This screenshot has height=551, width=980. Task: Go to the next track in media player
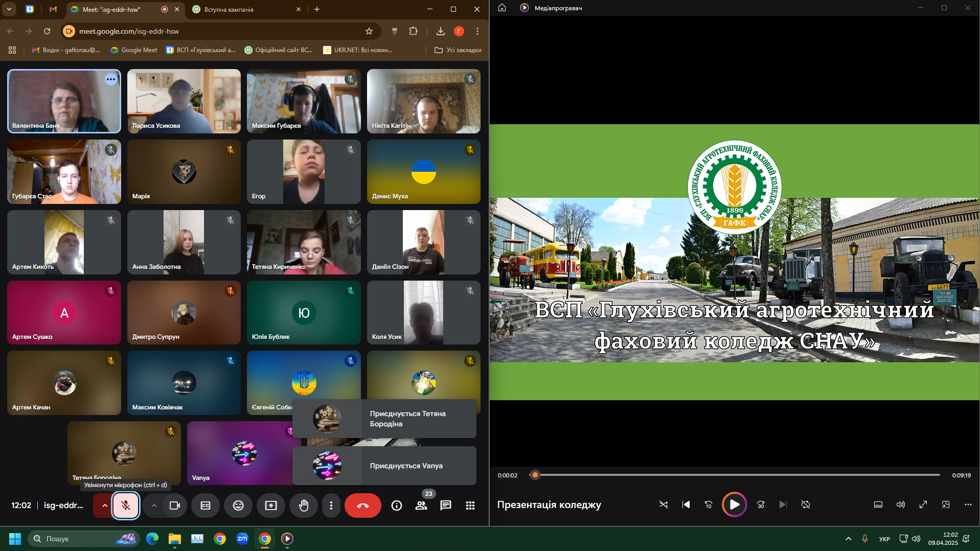(x=783, y=504)
